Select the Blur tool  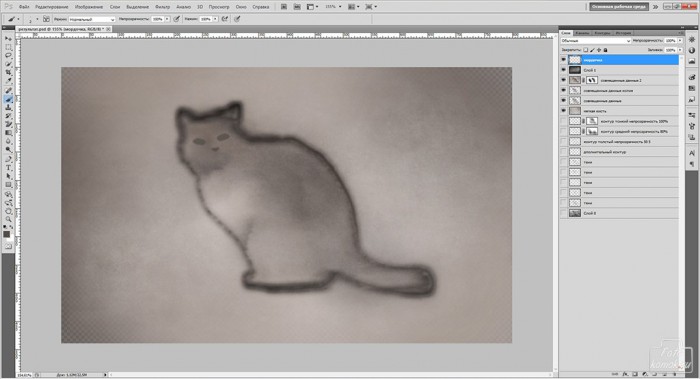click(8, 142)
